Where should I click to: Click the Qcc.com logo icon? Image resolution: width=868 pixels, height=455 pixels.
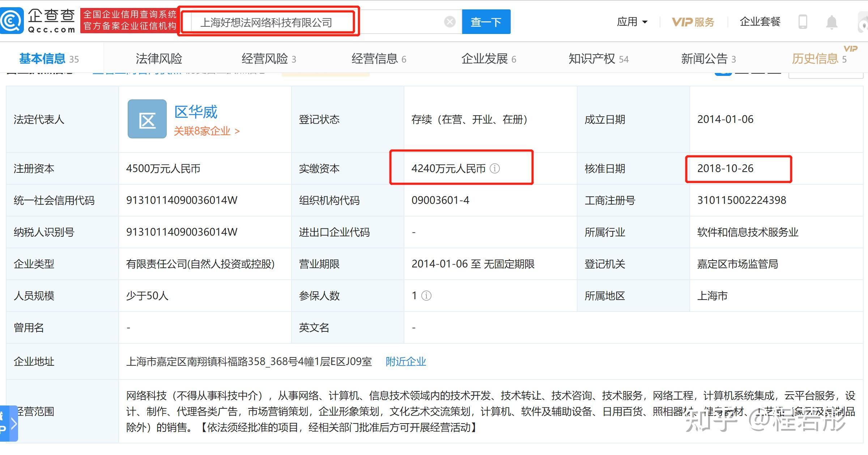tap(12, 21)
